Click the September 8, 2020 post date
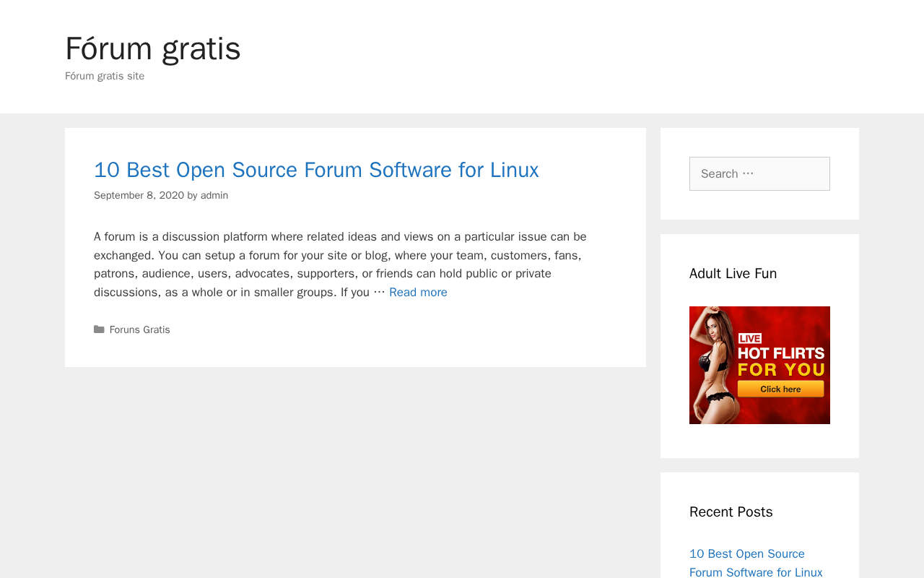 point(139,195)
